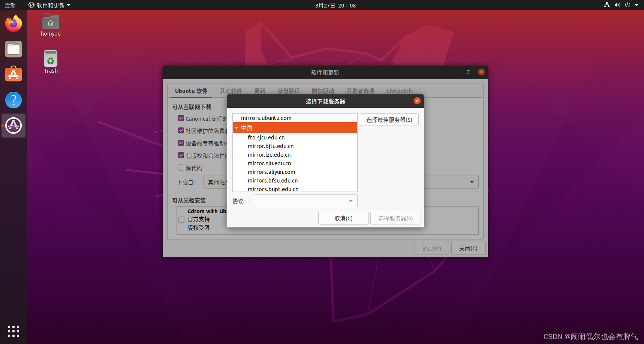Open the system menu arrow
Viewport: 644px width, 344px height.
(637, 5)
